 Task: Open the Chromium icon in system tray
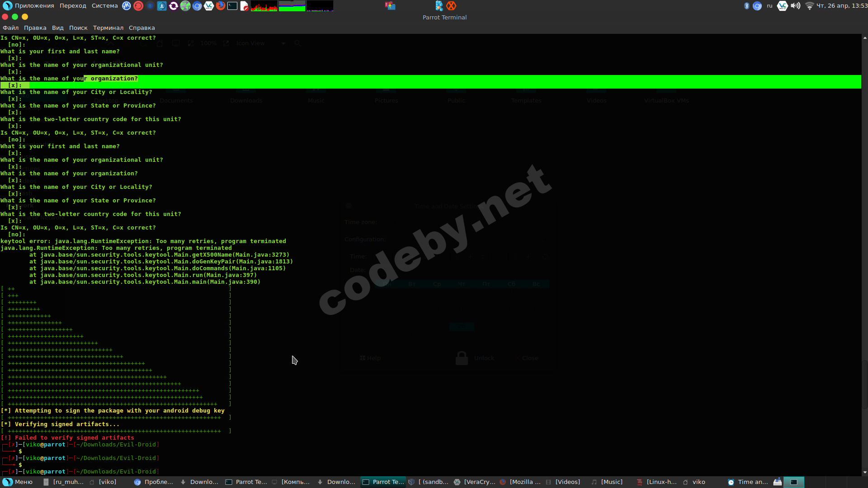point(757,6)
